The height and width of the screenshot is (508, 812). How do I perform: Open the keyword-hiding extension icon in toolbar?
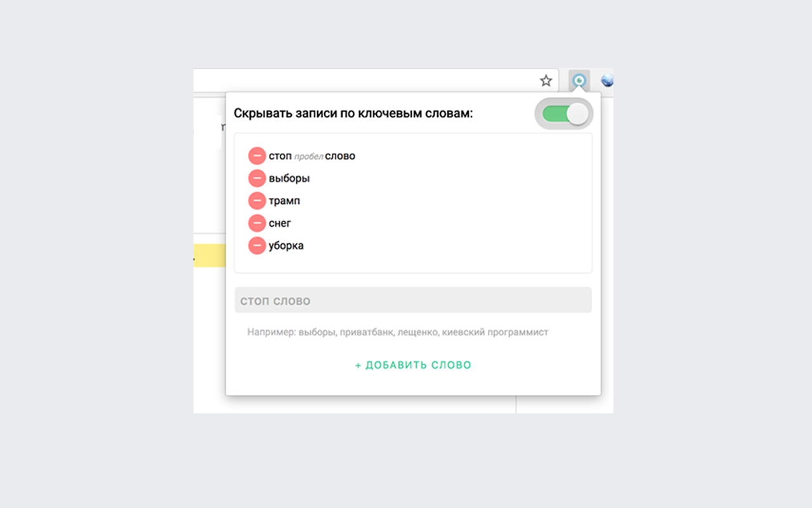(578, 81)
